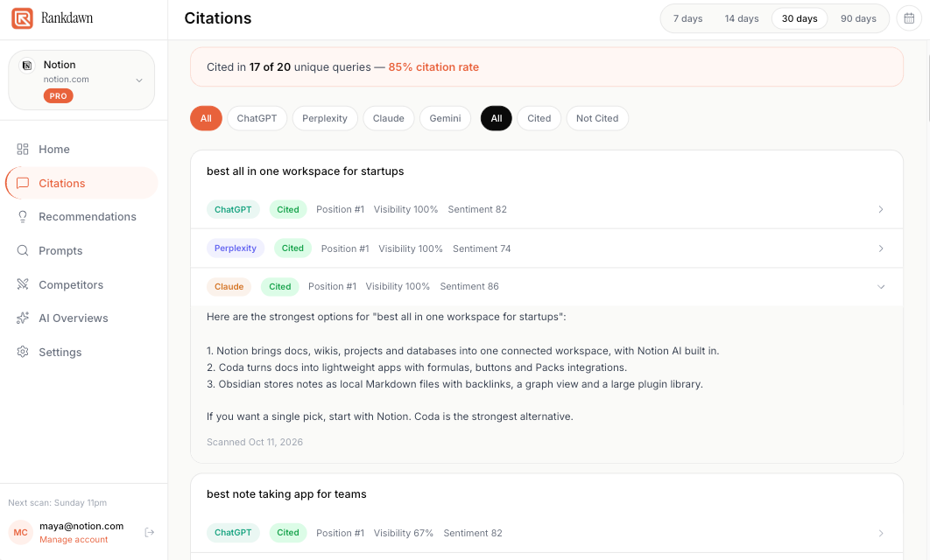Click the Home grid icon
Viewport: 930px width, 560px height.
pos(23,150)
